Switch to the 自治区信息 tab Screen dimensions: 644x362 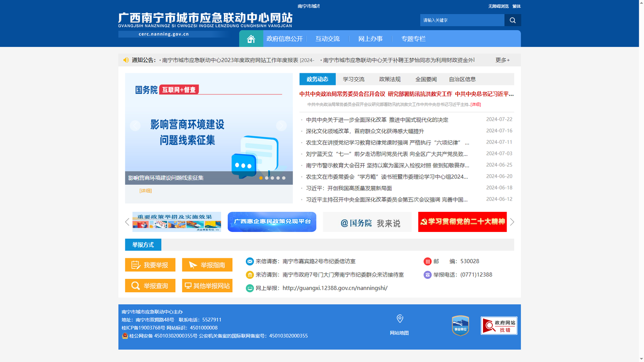[462, 79]
